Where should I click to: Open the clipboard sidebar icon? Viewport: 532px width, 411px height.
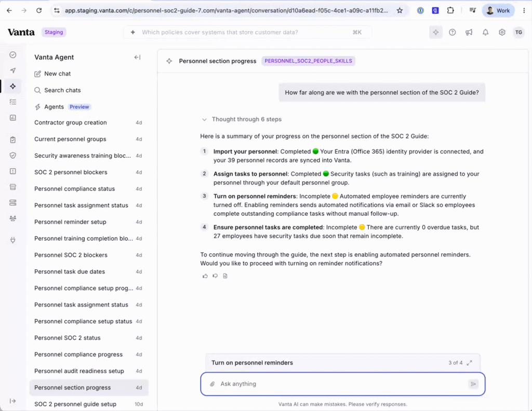tap(13, 140)
